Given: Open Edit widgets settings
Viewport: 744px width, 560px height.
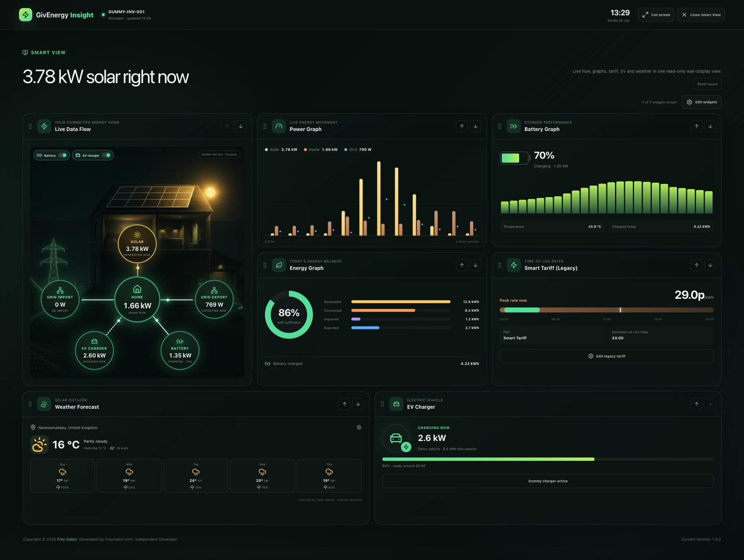Looking at the screenshot, I should (701, 102).
